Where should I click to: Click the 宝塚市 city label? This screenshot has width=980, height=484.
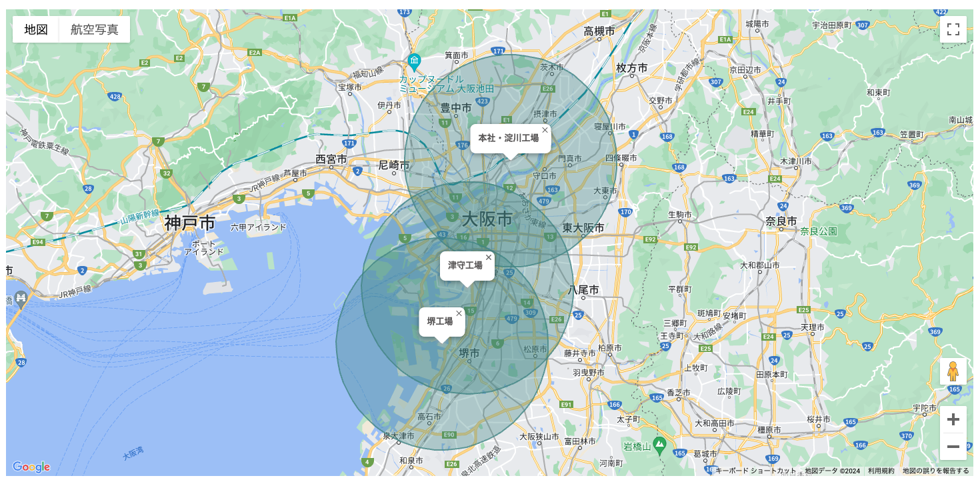click(350, 87)
